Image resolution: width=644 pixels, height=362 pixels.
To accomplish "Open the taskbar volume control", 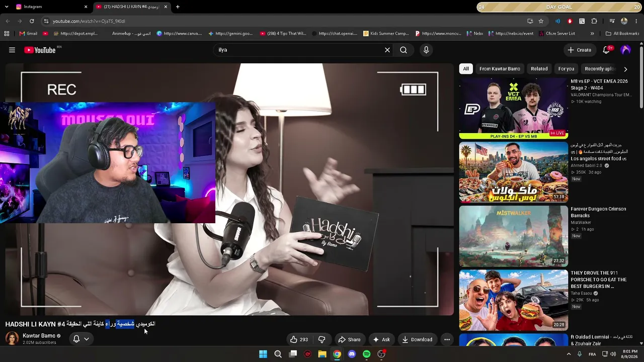I will [613, 354].
